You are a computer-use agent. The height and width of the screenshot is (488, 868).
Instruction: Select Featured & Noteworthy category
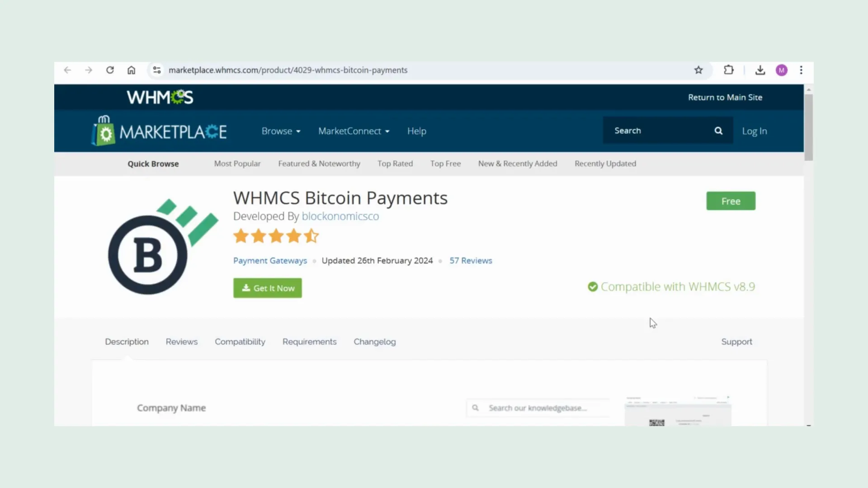click(319, 164)
